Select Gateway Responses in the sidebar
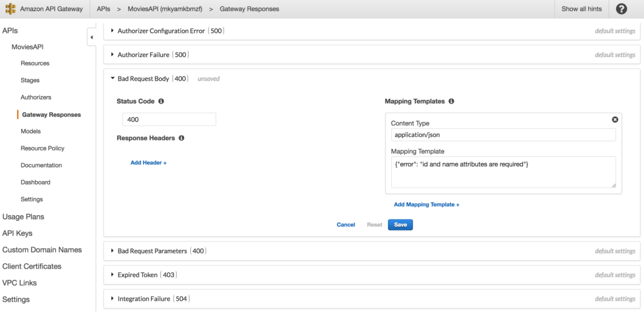Screen dimensions: 644x312 pos(52,115)
